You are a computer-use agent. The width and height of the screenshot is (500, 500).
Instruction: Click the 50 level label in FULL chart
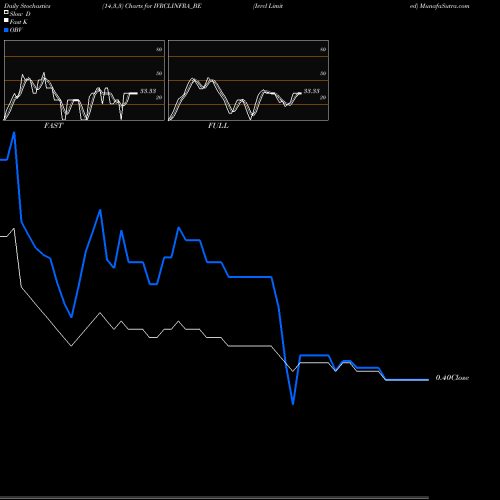click(323, 73)
